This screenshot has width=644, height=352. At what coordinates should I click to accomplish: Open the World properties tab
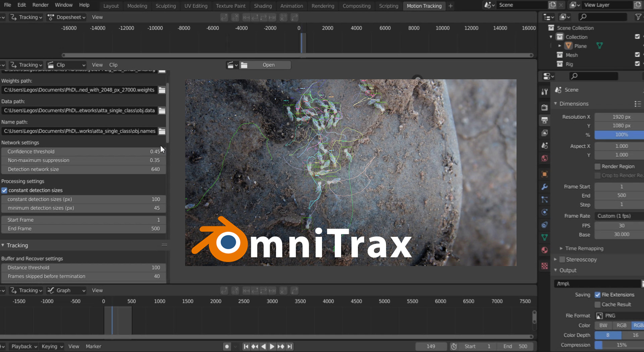(x=544, y=158)
